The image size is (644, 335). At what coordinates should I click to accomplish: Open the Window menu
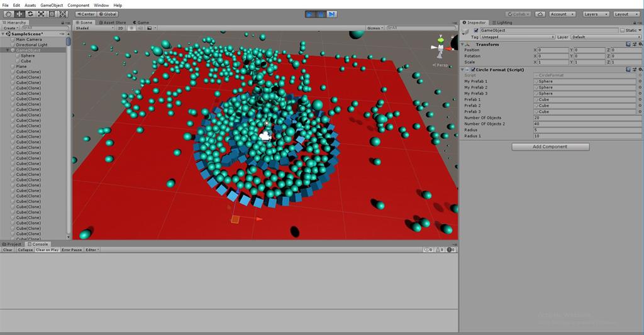101,5
